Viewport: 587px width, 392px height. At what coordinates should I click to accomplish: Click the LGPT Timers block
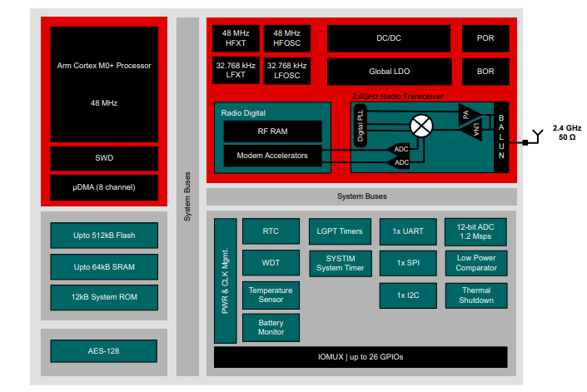click(x=340, y=231)
